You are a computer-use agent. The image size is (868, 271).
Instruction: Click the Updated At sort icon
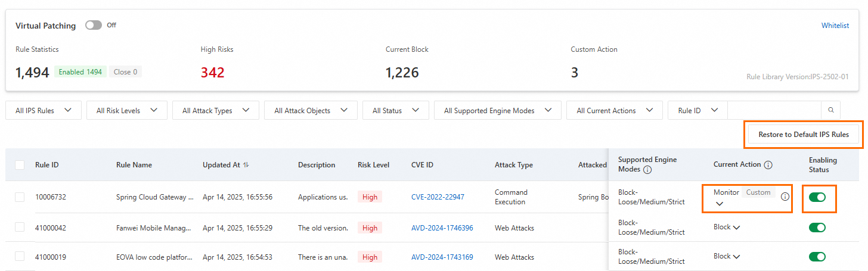(x=246, y=165)
